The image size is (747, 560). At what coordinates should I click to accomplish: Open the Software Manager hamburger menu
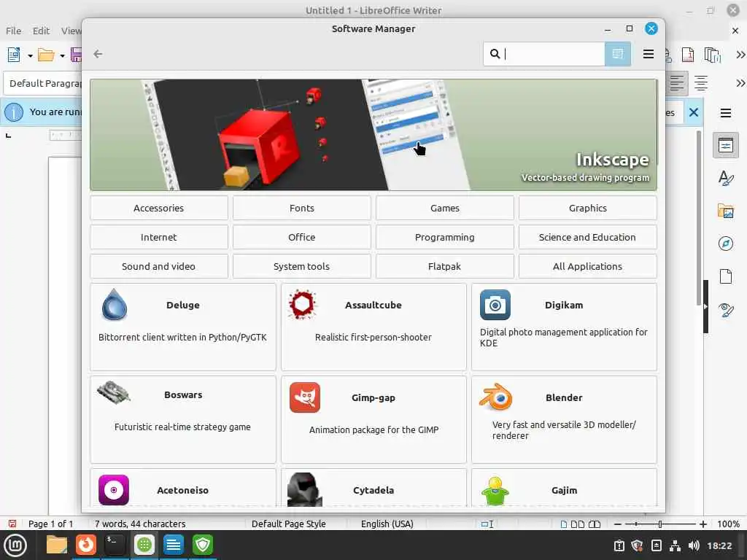(x=648, y=54)
